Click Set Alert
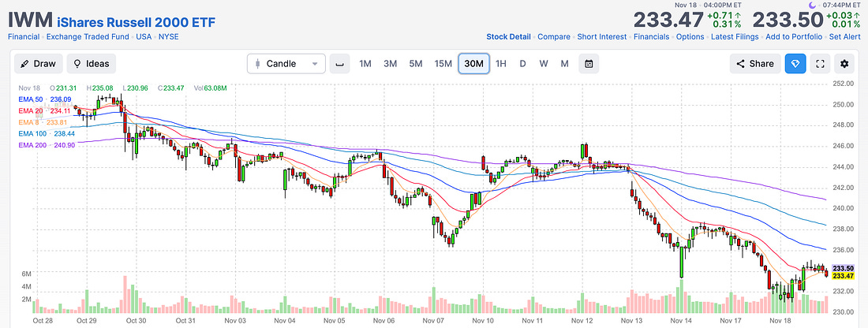Viewport: 868px width, 328px height. click(x=846, y=37)
